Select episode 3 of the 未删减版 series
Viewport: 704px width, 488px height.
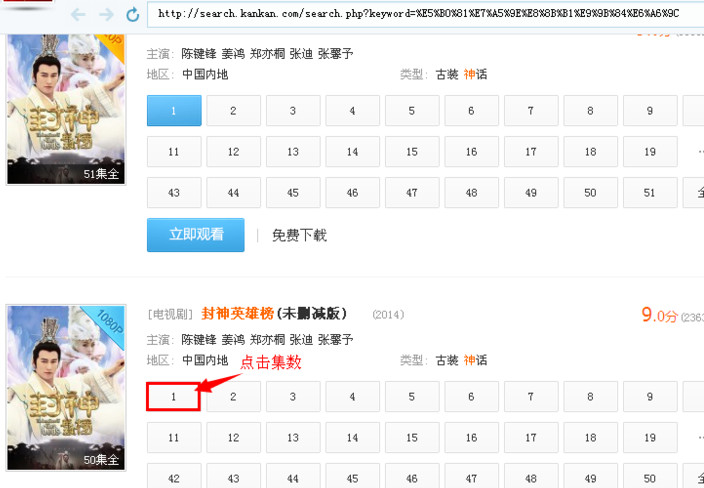pyautogui.click(x=293, y=396)
